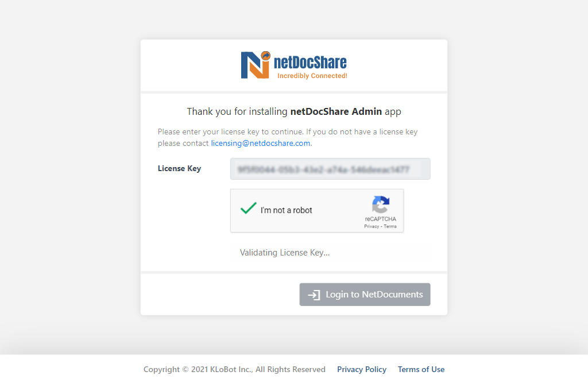The width and height of the screenshot is (588, 383).
Task: Open the reCAPTCHA Privacy link
Action: click(x=372, y=227)
